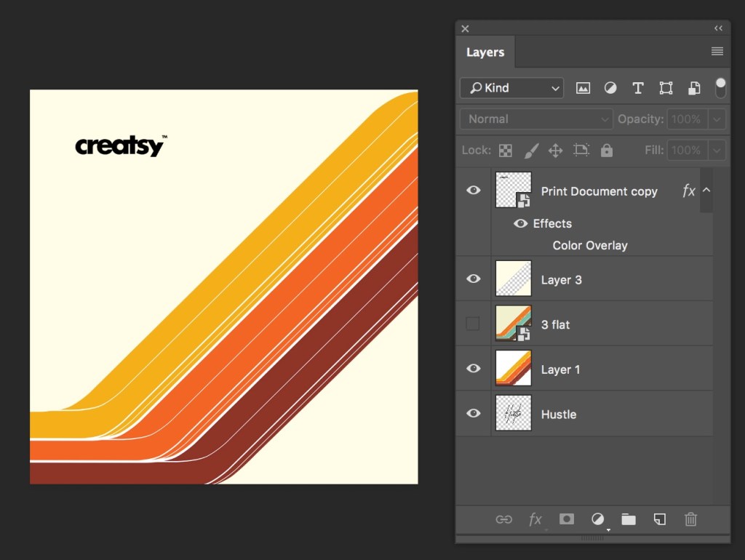Viewport: 745px width, 560px height.
Task: Open Color Overlay effect settings
Action: 590,245
